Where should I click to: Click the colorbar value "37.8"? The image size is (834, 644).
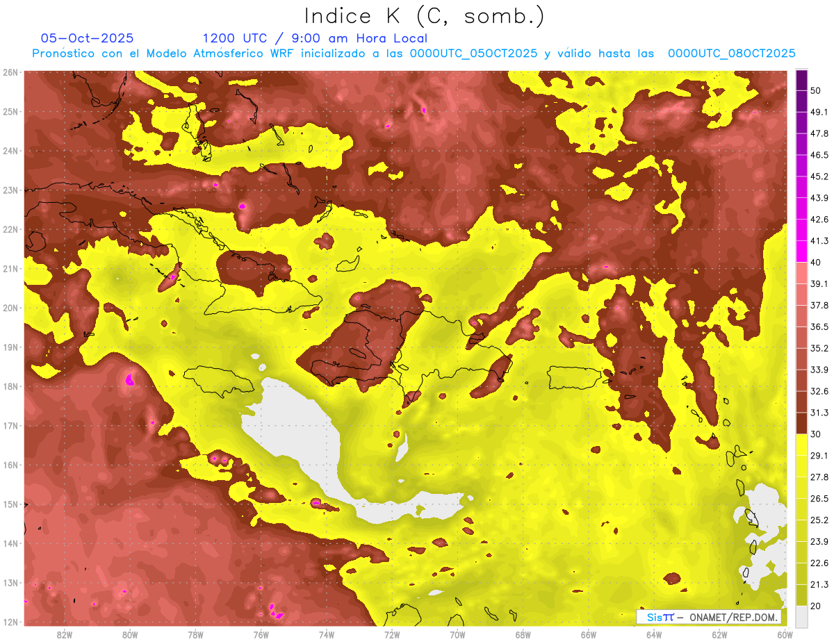[x=819, y=306]
